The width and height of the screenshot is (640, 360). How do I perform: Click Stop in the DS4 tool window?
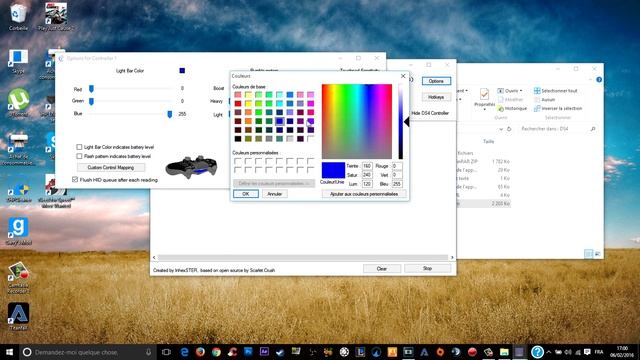427,269
